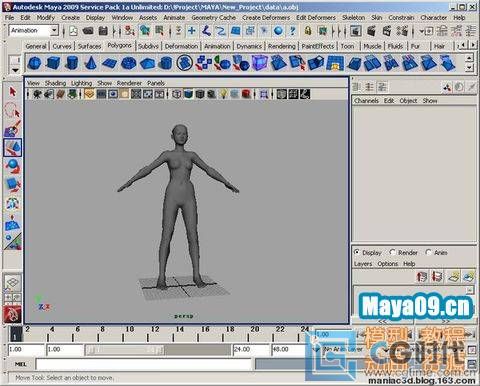
Task: Activate the Lasso select tool
Action: [x=13, y=110]
